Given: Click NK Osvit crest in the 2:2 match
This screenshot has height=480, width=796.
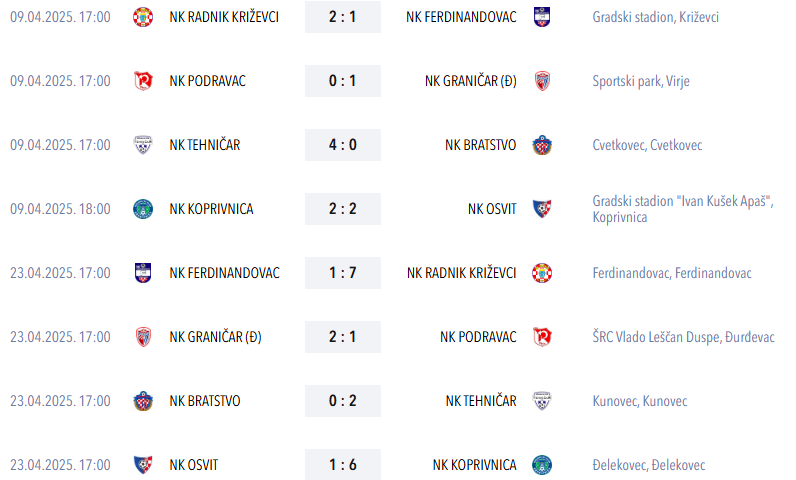Looking at the screenshot, I should point(542,209).
